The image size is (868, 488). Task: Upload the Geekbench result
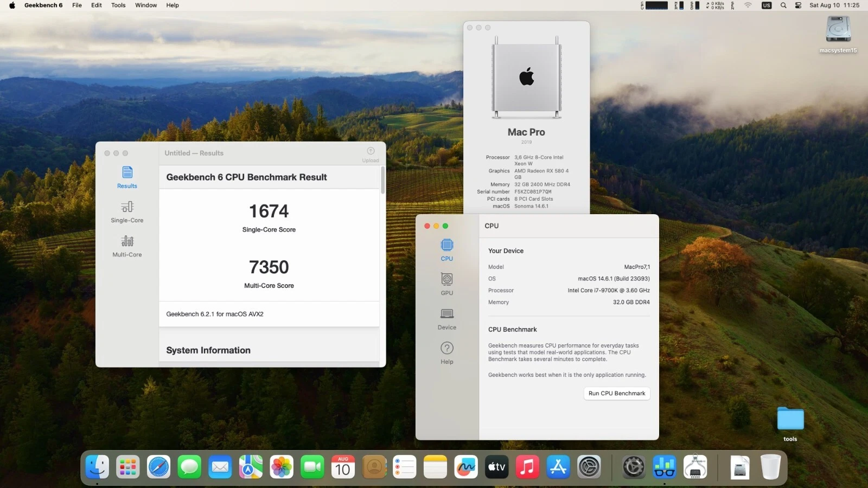371,155
